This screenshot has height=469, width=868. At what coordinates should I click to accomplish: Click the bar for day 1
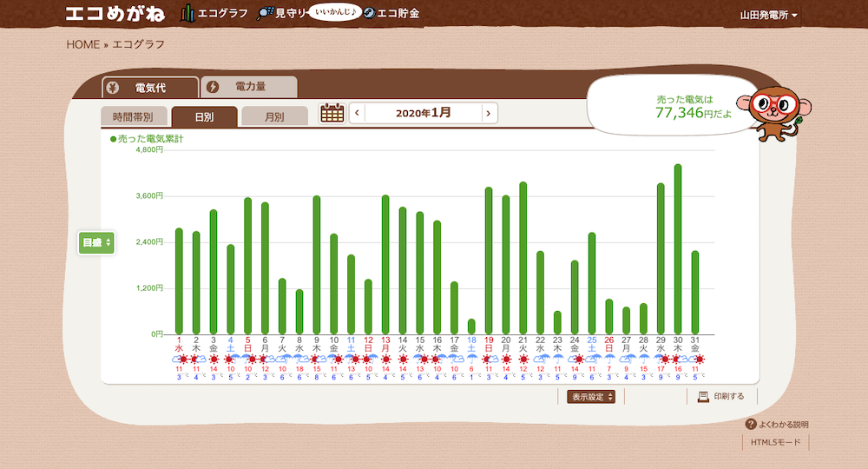point(179,281)
